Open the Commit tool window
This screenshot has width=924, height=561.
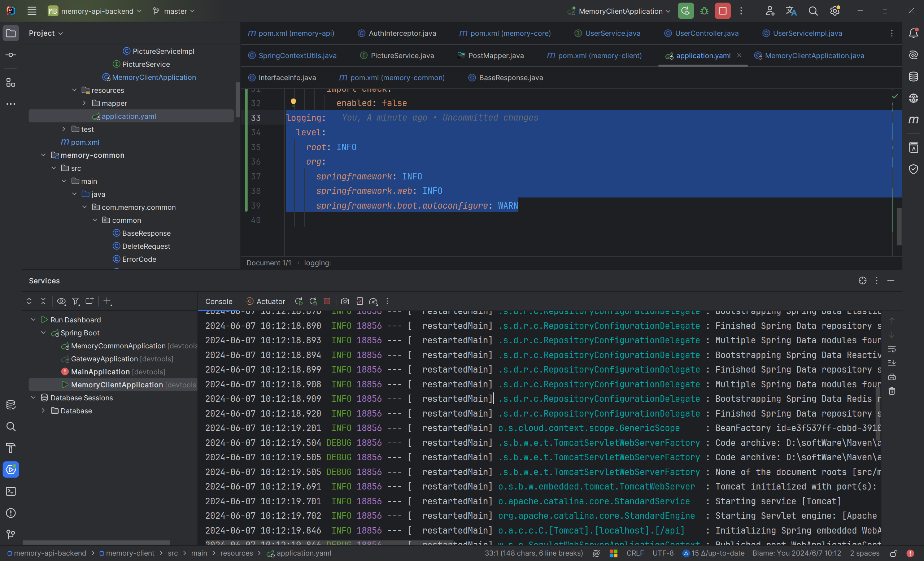pos(10,55)
